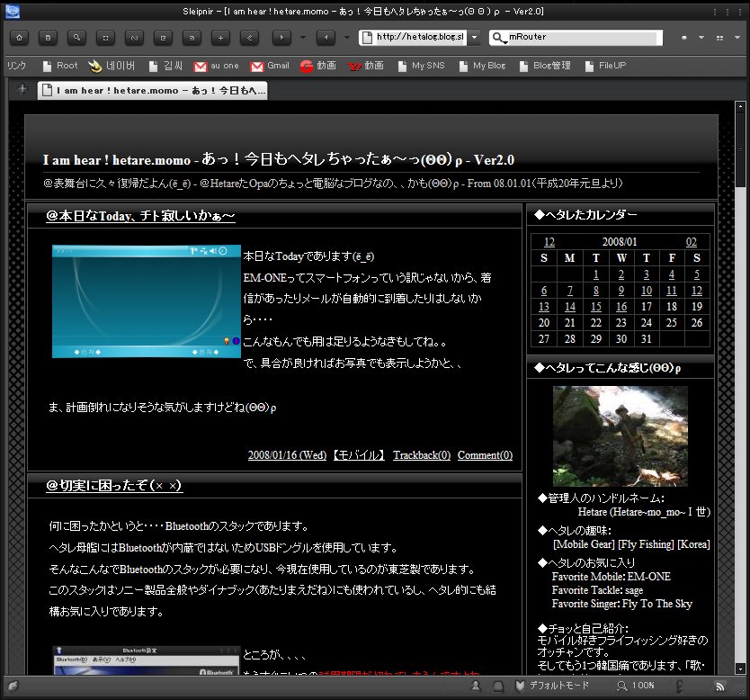Open the dropdown beside the grid tiles icon
The image size is (750, 700).
coord(737,37)
